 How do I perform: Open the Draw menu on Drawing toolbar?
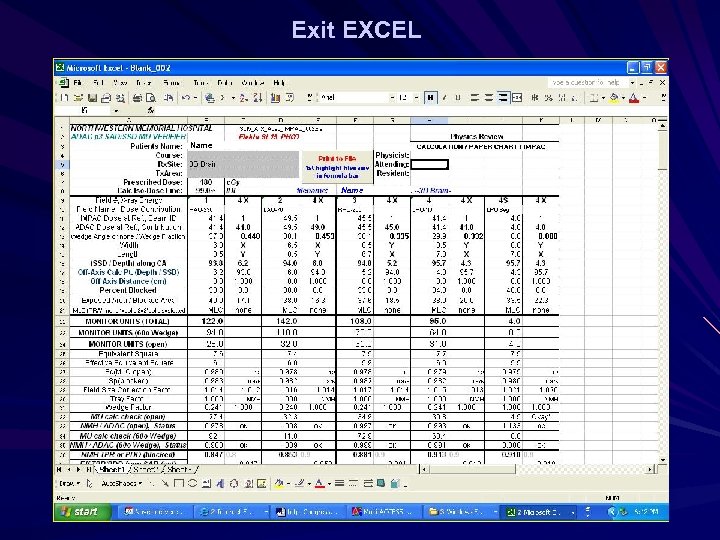tap(69, 484)
